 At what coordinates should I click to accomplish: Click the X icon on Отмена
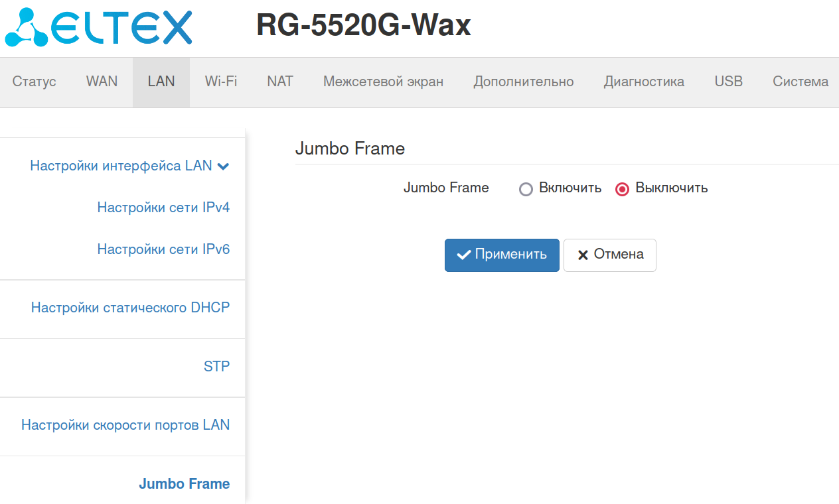(583, 255)
